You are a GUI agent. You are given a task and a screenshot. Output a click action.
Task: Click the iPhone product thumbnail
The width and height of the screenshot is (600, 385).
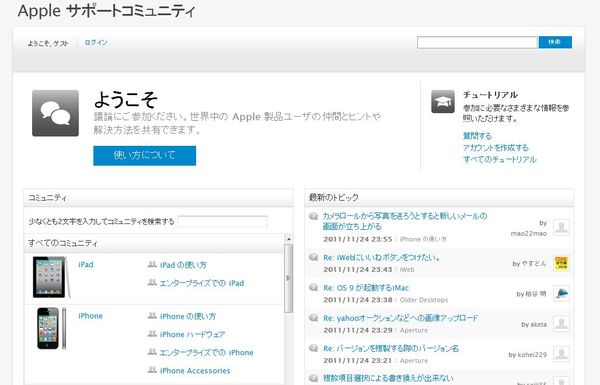pos(52,328)
